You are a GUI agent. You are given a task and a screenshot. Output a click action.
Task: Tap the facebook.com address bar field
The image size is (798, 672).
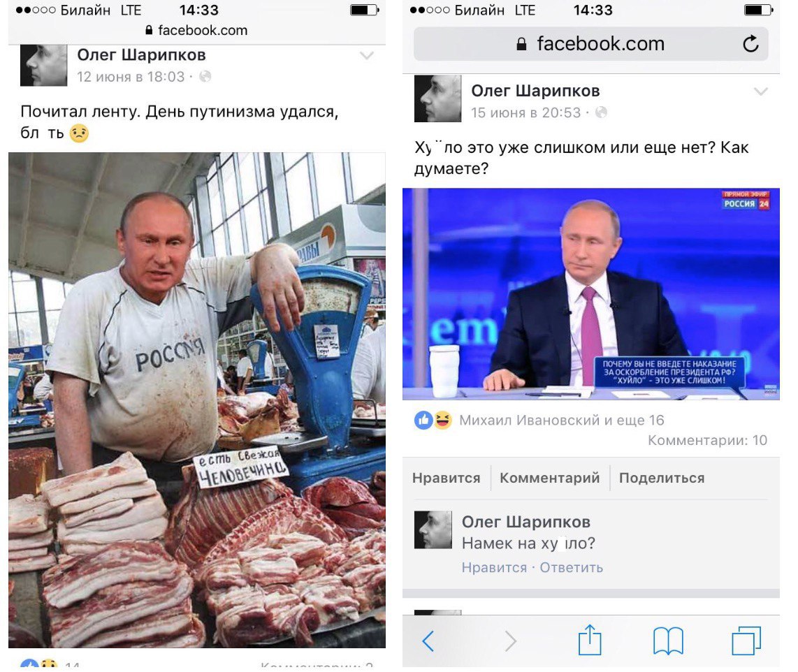tap(591, 44)
